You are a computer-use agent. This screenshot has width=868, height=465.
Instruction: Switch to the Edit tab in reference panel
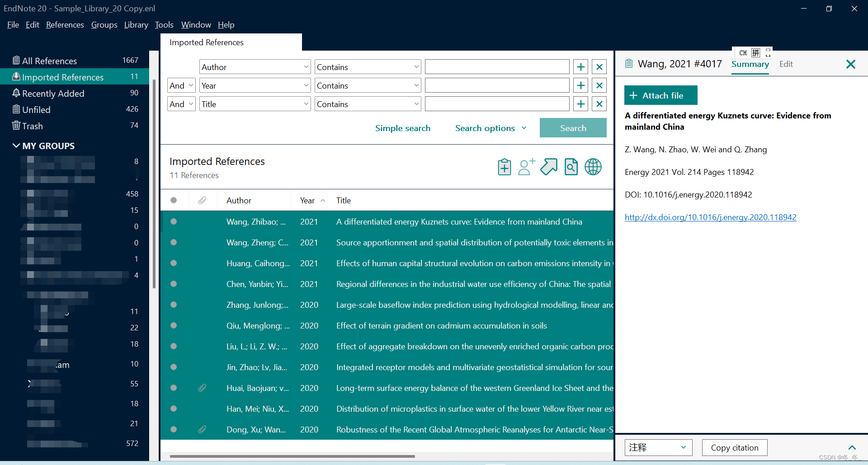point(786,64)
